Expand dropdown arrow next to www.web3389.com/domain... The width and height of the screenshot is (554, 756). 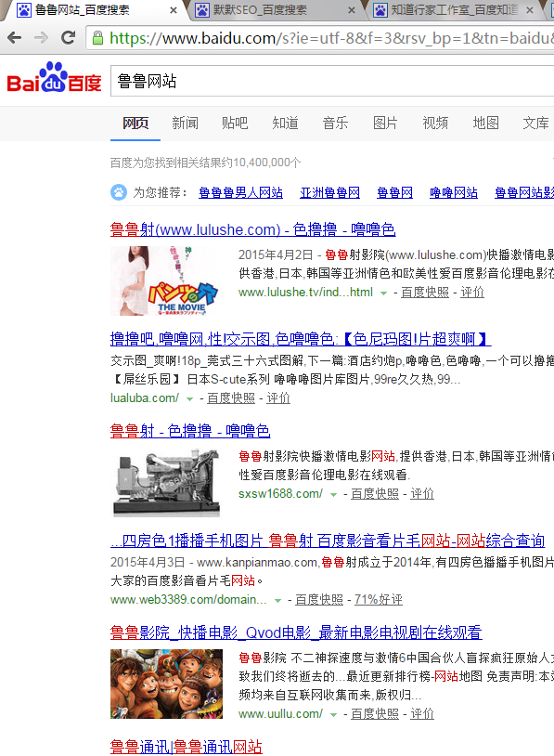pyautogui.click(x=278, y=601)
